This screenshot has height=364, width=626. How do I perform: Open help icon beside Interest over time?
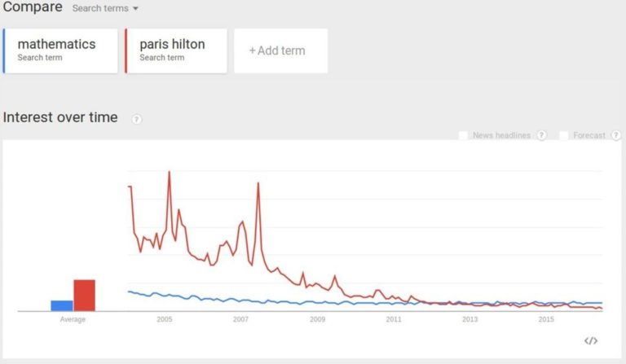[137, 119]
